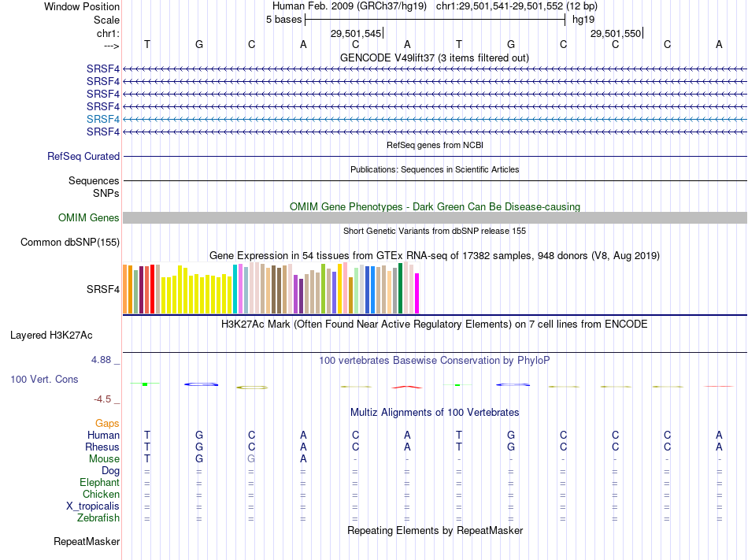Click the blue conservation mark under the first G
This screenshot has height=560, width=748.
click(202, 384)
